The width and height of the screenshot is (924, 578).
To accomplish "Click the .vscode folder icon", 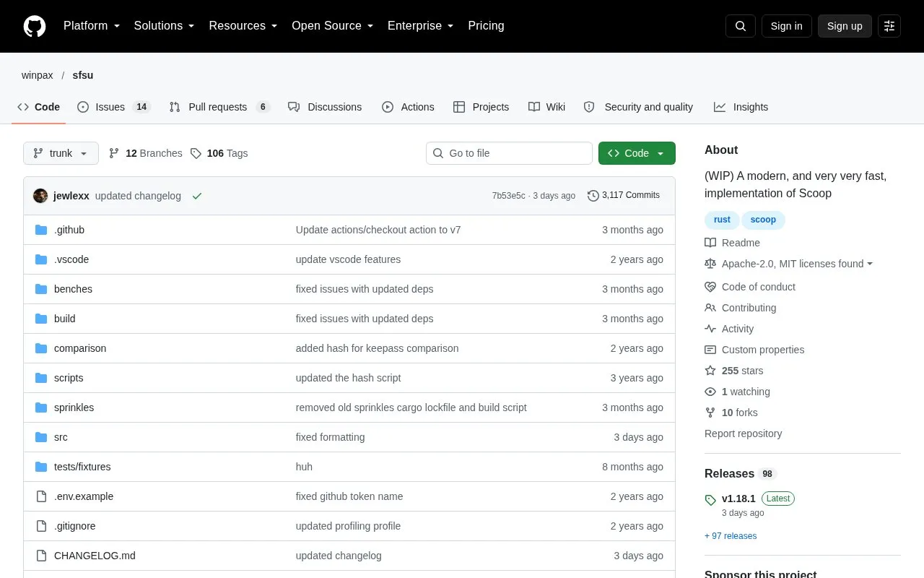I will coord(41,259).
